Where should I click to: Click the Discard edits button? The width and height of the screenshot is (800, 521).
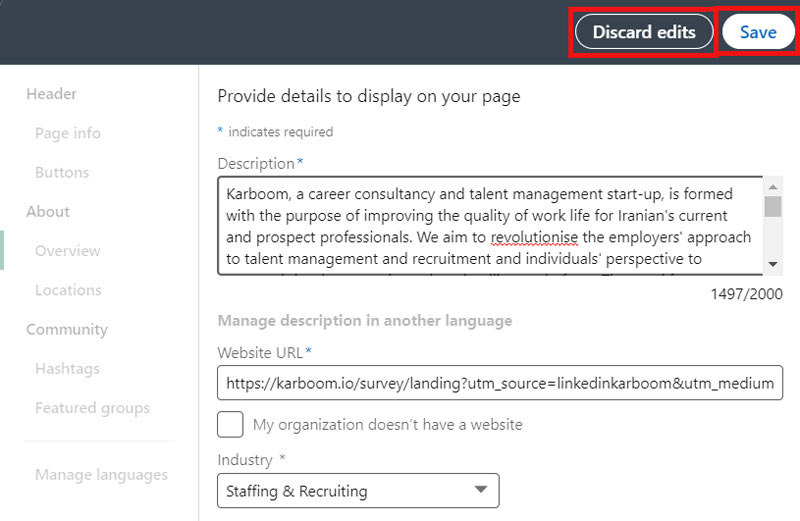[643, 32]
